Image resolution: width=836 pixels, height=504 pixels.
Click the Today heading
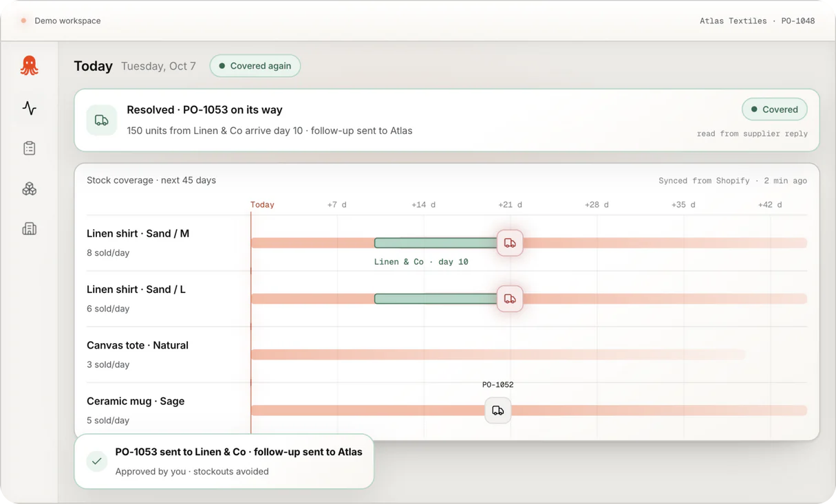(93, 66)
